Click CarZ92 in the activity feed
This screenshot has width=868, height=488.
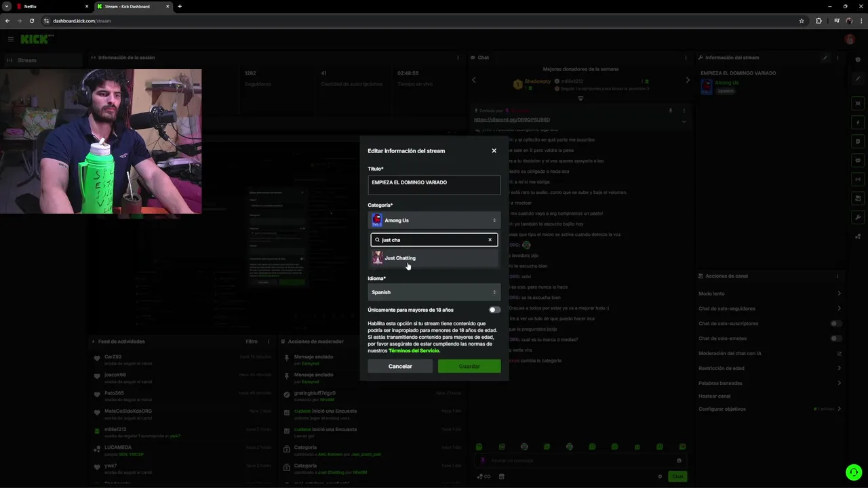[113, 357]
